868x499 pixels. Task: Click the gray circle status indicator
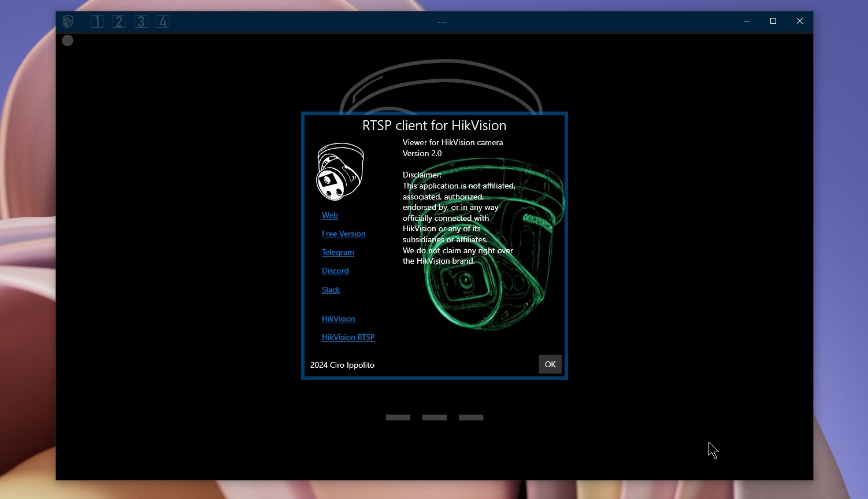(68, 40)
